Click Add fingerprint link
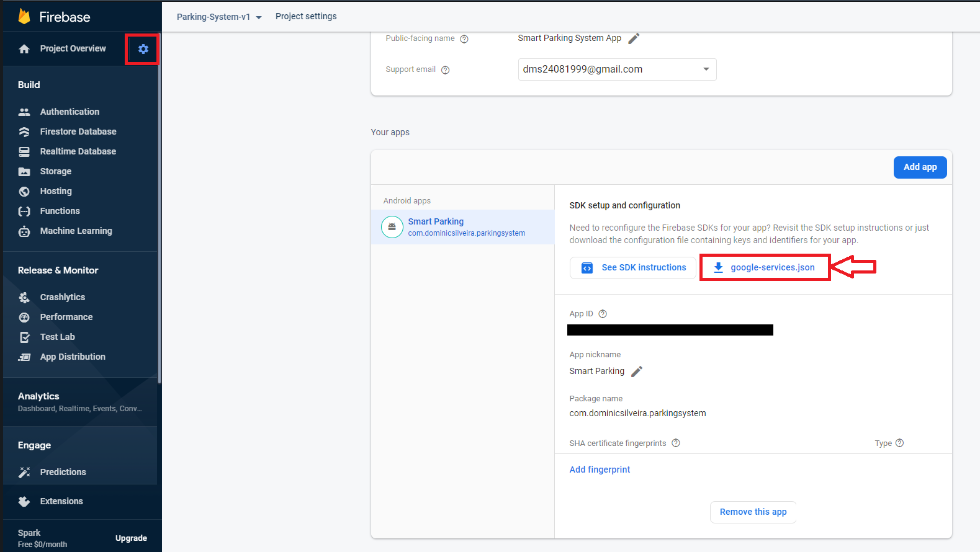The image size is (980, 552). click(x=600, y=470)
